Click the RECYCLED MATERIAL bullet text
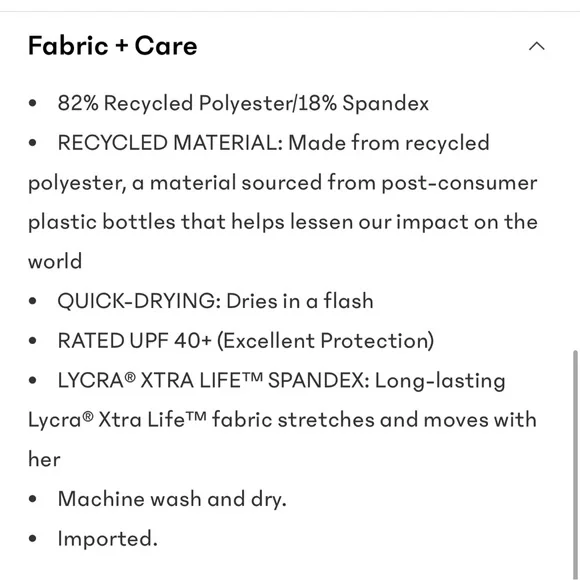Screen dimensions: 580x580 point(273,142)
